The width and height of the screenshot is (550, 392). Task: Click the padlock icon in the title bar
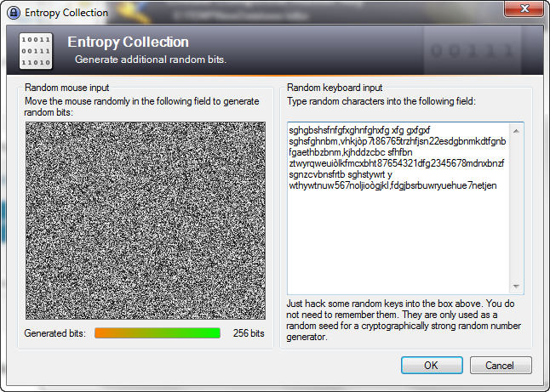point(12,12)
